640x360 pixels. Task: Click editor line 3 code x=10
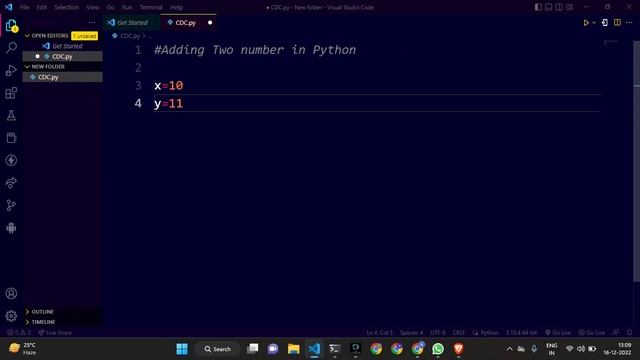click(169, 86)
